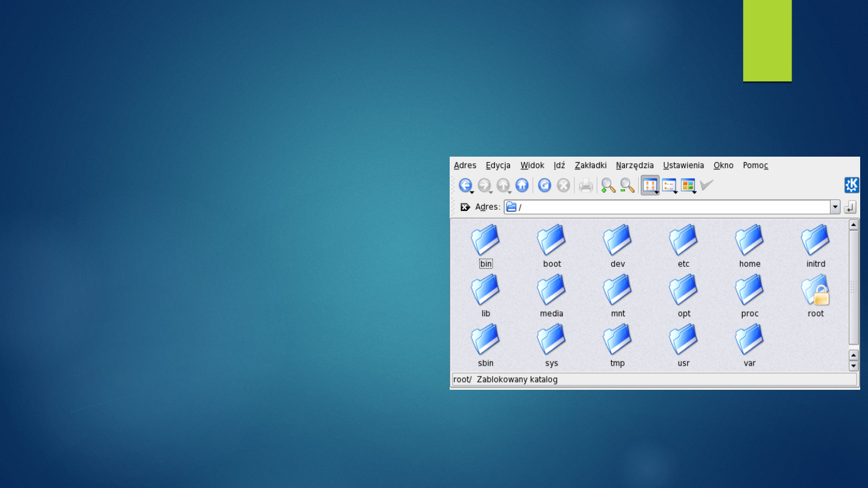This screenshot has height=488, width=868.
Task: Select the home folder icon
Action: (x=749, y=240)
